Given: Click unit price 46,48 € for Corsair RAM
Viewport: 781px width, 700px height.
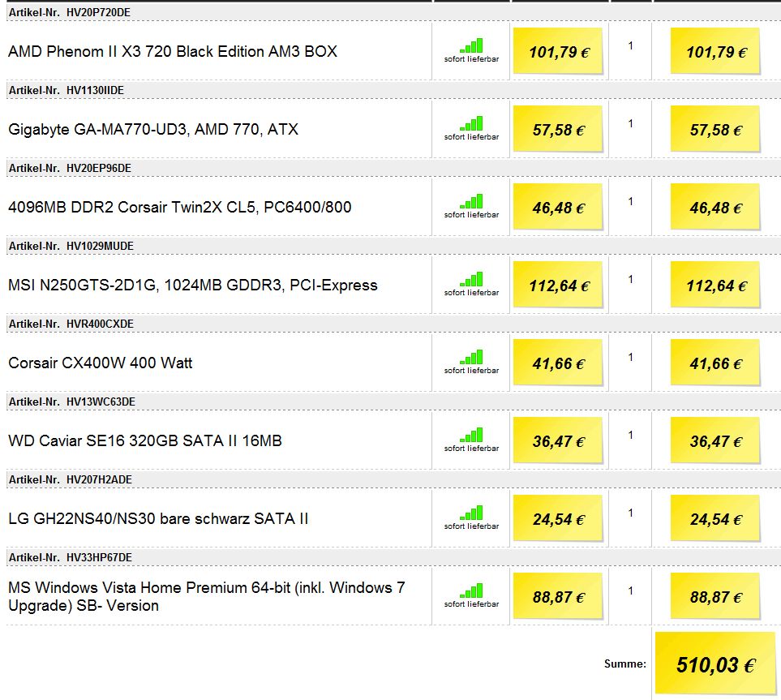Looking at the screenshot, I should point(558,207).
